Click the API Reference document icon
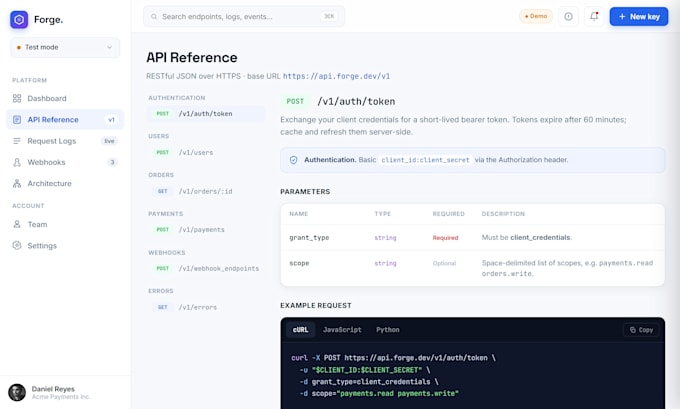Viewport: 680px width, 409px height. click(17, 120)
